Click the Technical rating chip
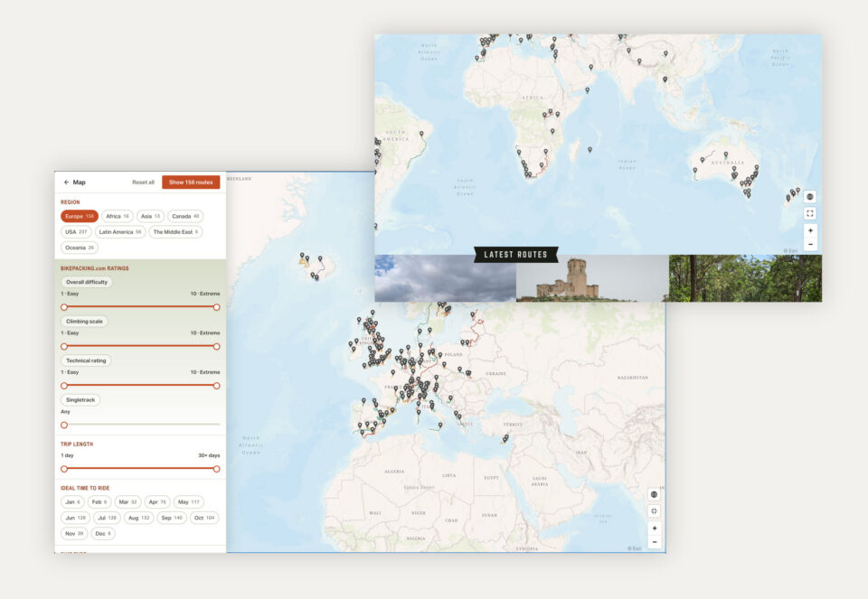868x599 pixels. coord(86,360)
